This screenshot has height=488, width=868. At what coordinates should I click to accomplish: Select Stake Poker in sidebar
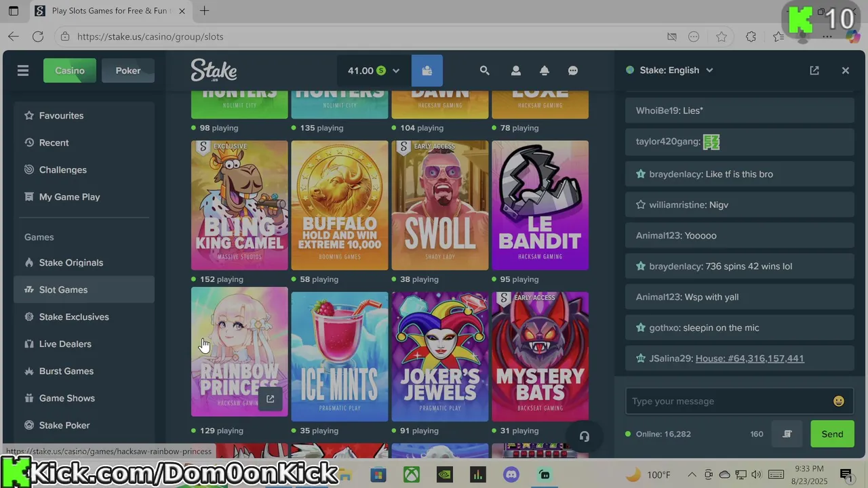pyautogui.click(x=84, y=426)
